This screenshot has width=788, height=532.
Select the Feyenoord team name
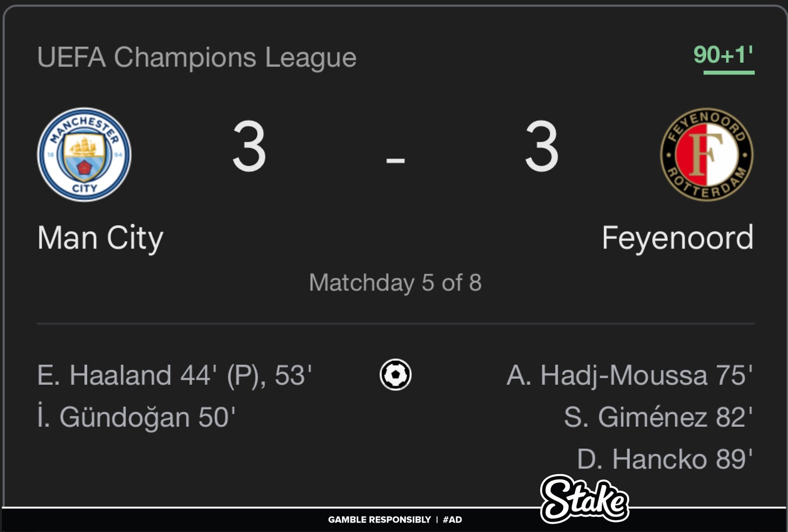click(x=677, y=238)
